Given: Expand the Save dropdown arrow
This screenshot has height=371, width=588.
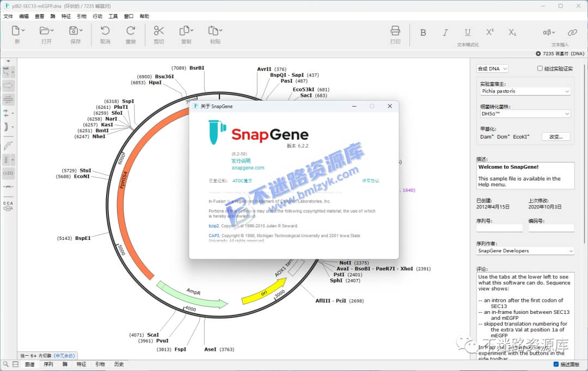Looking at the screenshot, I should tap(81, 30).
